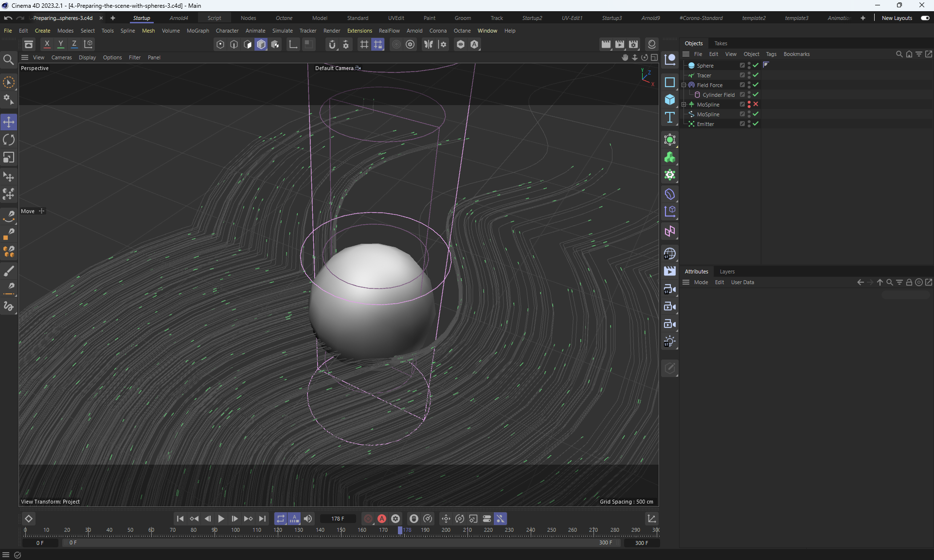Disable the Sphere object's green checkmark

tap(755, 65)
